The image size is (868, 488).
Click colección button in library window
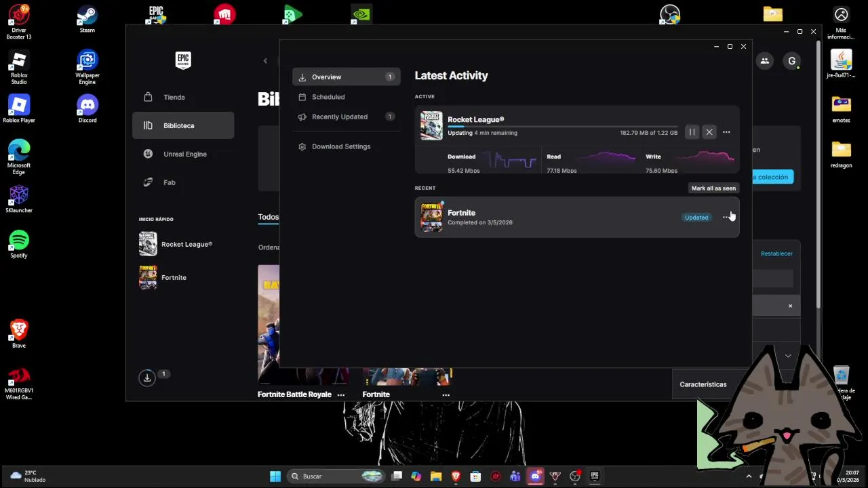pos(772,177)
